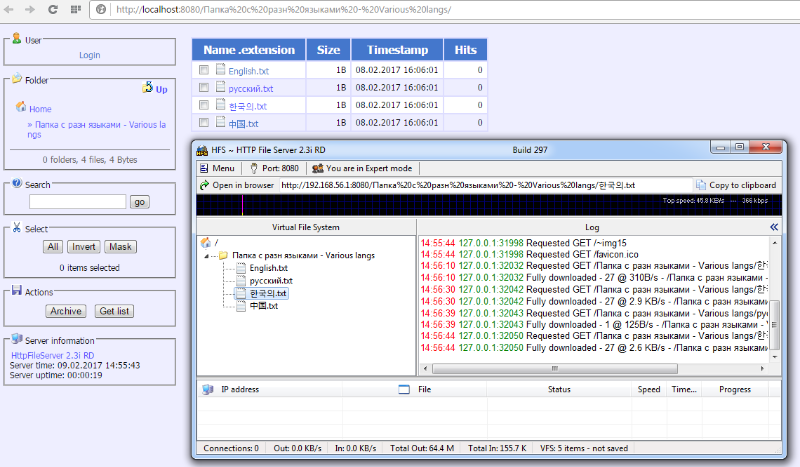Screen dimensions: 800x467
Task: Click root folder icon in Virtual File System
Action: [206, 242]
